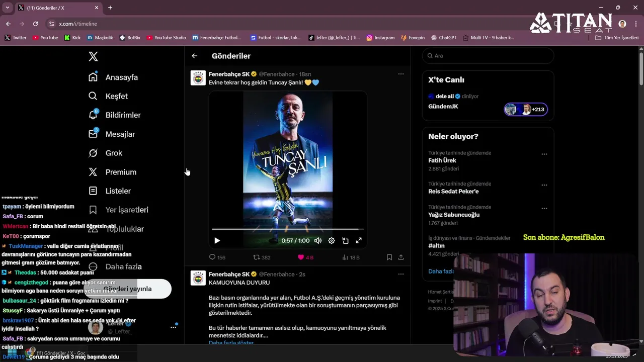Open Maçkolik bookmark
This screenshot has height=362, width=644.
coord(100,38)
